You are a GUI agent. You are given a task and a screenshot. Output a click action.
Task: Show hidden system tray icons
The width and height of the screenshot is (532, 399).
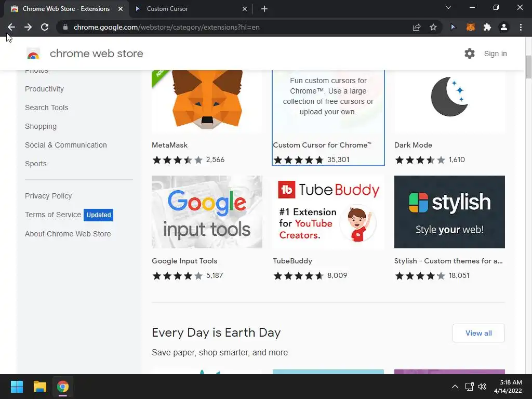pyautogui.click(x=455, y=387)
